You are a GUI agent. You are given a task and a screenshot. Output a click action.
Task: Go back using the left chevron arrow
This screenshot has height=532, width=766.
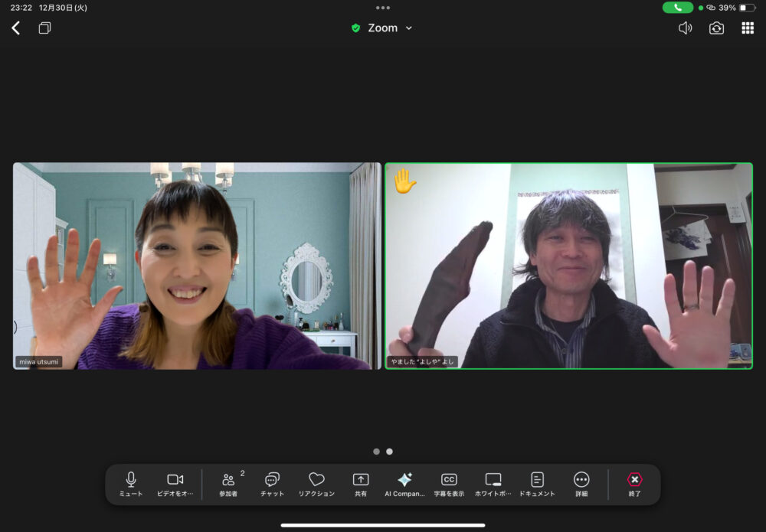point(15,28)
